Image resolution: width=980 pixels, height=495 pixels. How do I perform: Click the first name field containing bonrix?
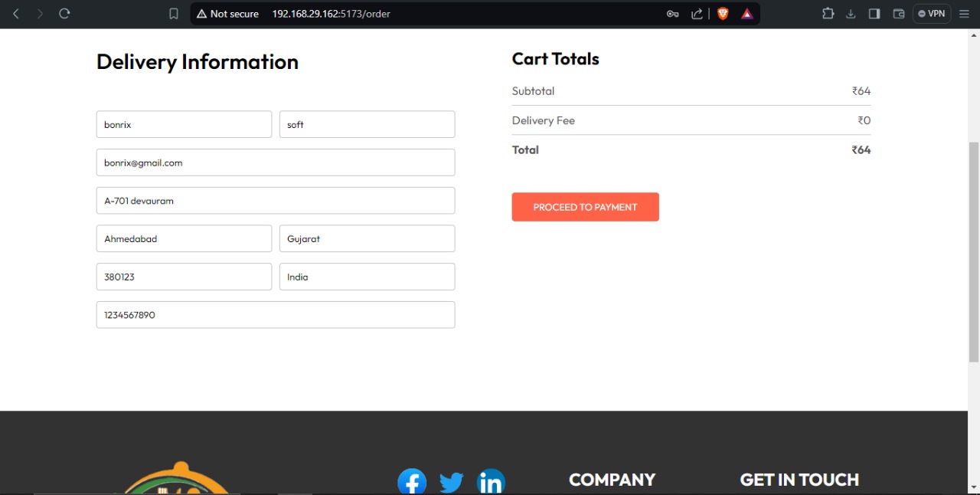(184, 124)
